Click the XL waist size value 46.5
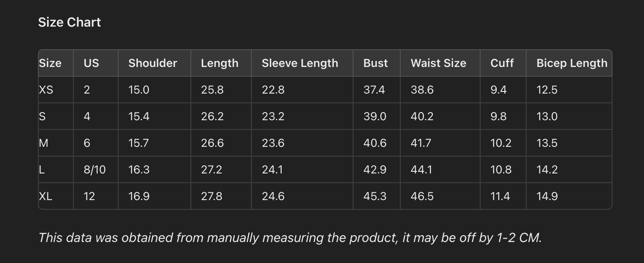The width and height of the screenshot is (644, 263). coord(422,196)
